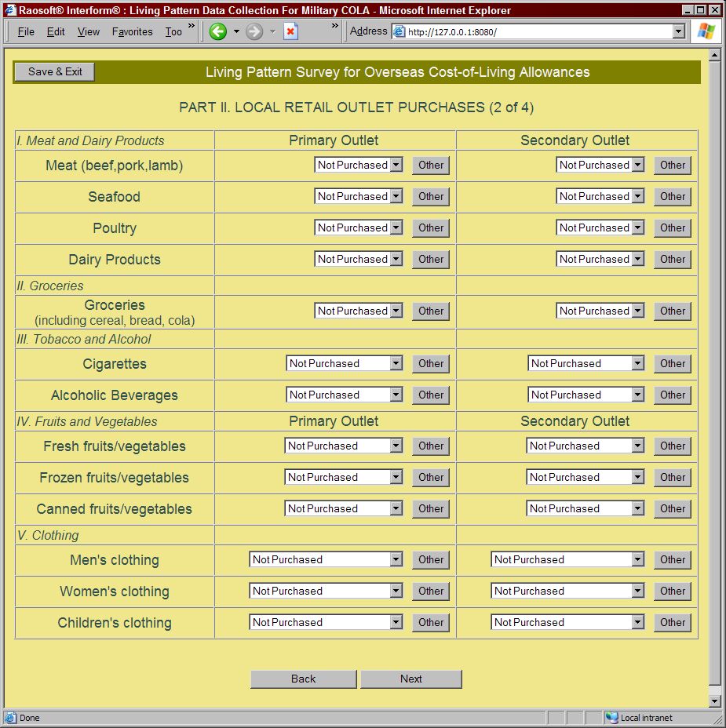This screenshot has width=726, height=728.
Task: Click the status bar Done page icon
Action: [x=10, y=717]
